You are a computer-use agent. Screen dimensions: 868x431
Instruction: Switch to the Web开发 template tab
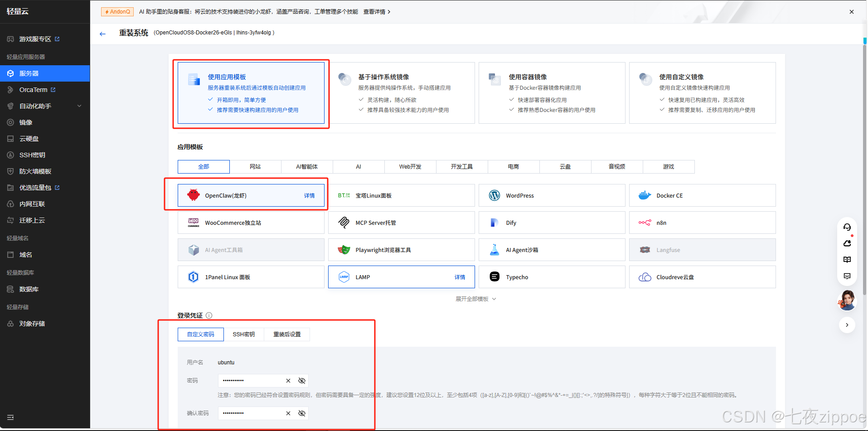(410, 167)
